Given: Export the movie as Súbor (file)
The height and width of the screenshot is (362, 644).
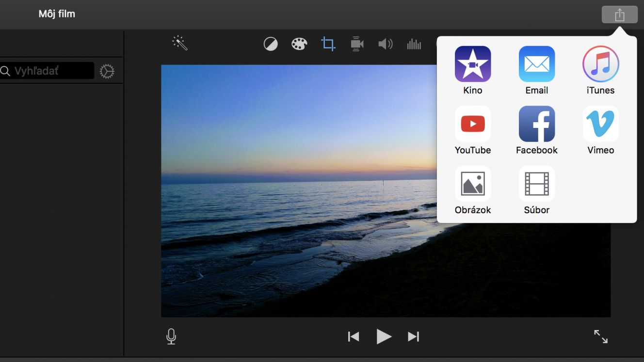Looking at the screenshot, I should [x=536, y=190].
